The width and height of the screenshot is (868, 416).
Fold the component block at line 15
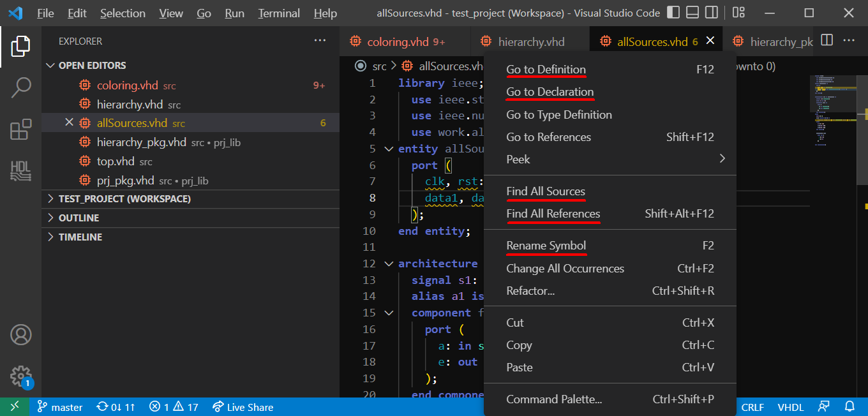tap(389, 313)
